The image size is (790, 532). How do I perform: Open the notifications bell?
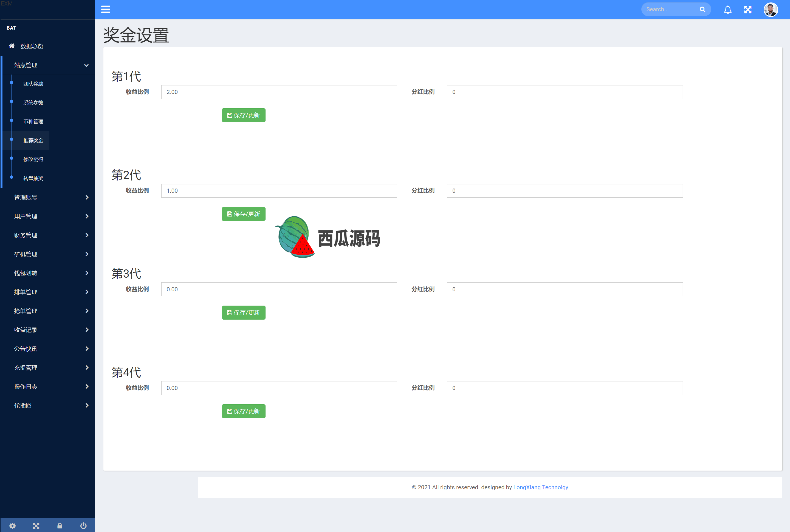coord(727,10)
